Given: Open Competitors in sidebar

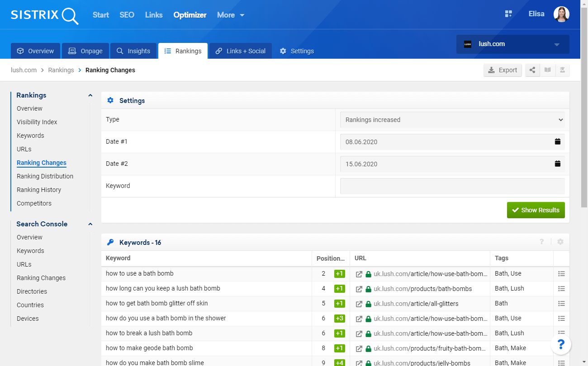Looking at the screenshot, I should [x=34, y=203].
